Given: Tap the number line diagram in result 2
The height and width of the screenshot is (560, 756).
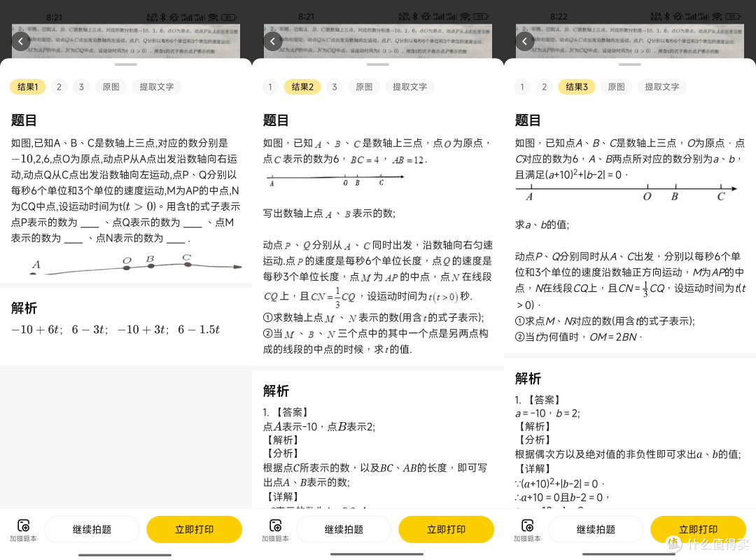Looking at the screenshot, I should coord(335,180).
